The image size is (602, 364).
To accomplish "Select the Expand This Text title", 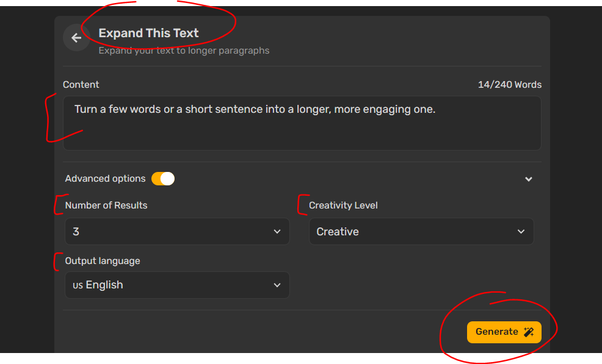I will click(x=148, y=33).
